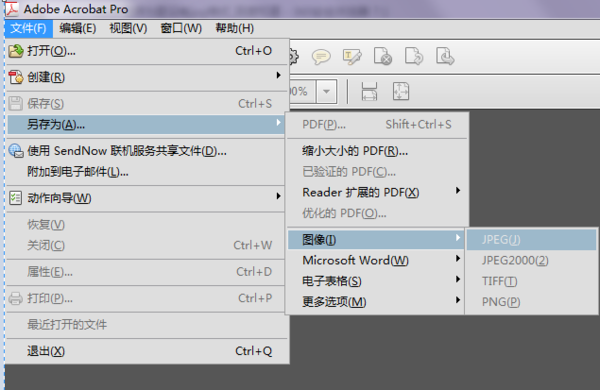Screen dimensions: 600x390
Task: Select the 图像(I) submenu entry
Action: 376,240
